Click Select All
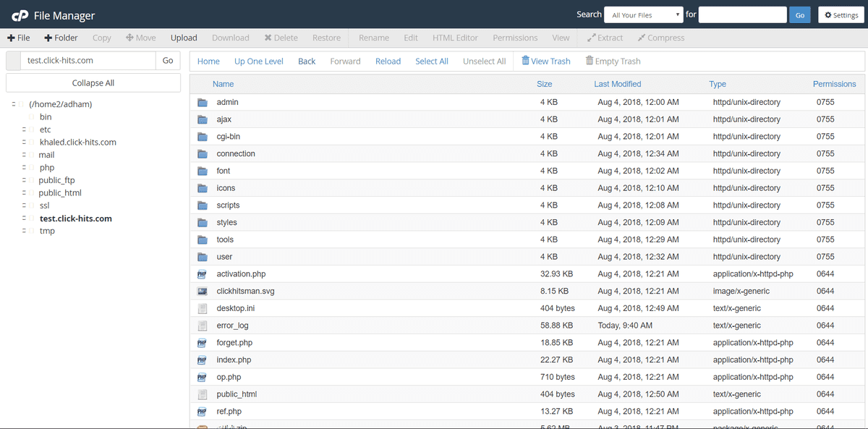 (432, 61)
